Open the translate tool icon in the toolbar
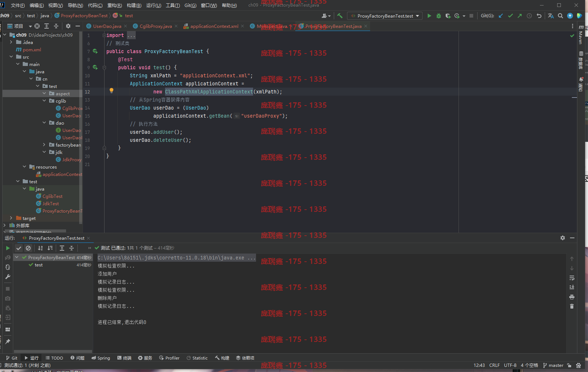Viewport: 588px width, 372px height. pos(551,16)
